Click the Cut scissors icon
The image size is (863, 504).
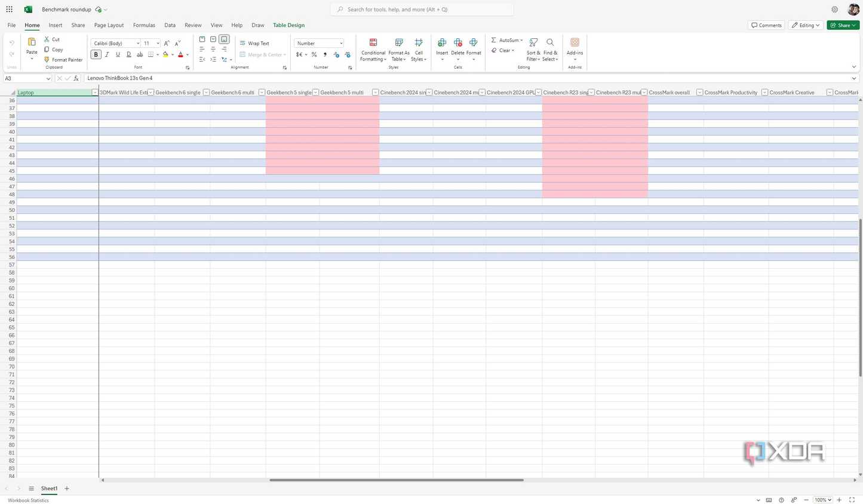click(47, 39)
